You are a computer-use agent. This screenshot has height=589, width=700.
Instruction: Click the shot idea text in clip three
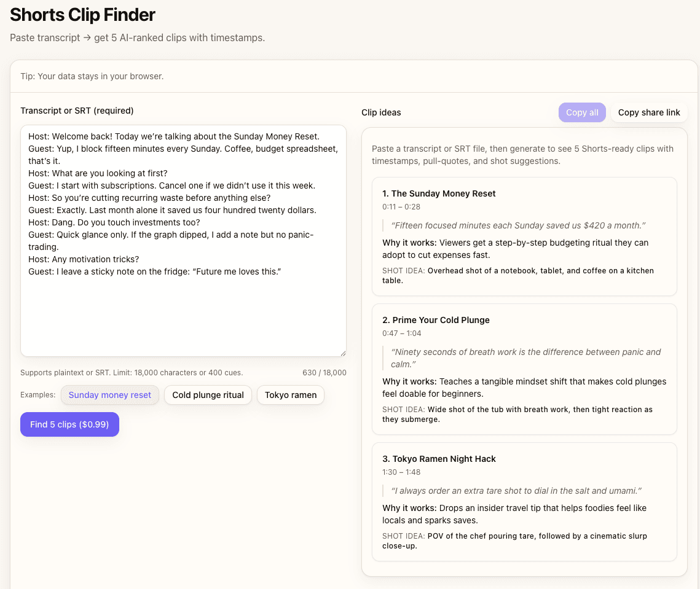(x=524, y=540)
